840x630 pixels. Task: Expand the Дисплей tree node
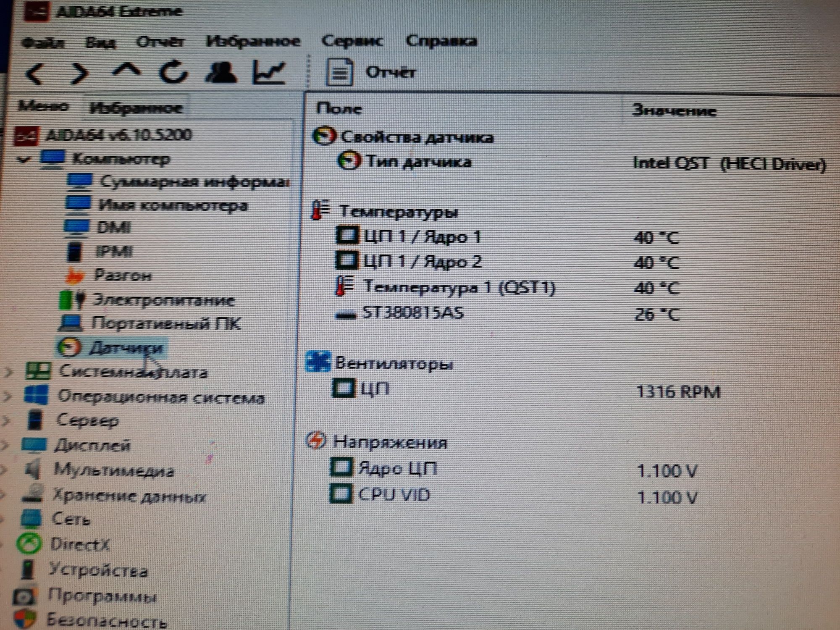click(x=4, y=445)
